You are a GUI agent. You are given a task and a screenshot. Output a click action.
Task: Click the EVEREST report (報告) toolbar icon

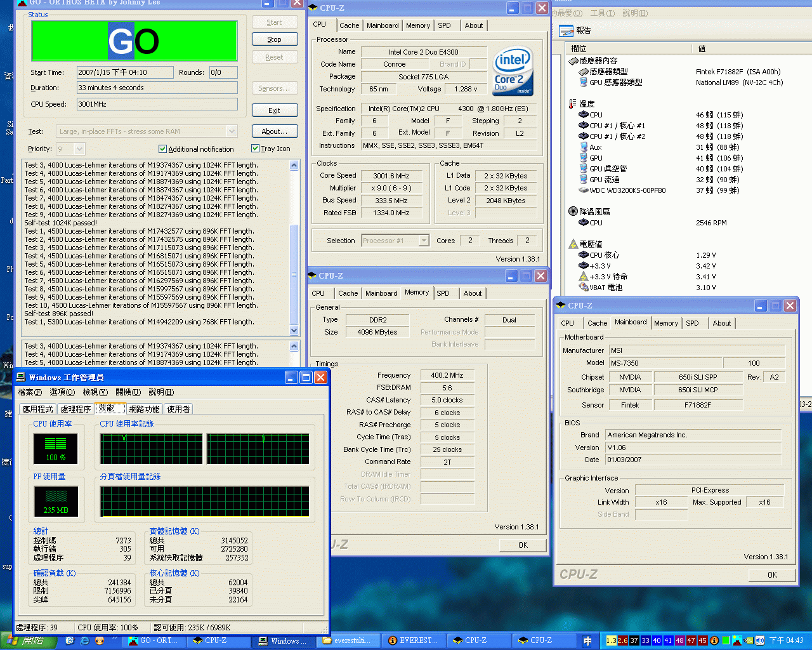[566, 30]
